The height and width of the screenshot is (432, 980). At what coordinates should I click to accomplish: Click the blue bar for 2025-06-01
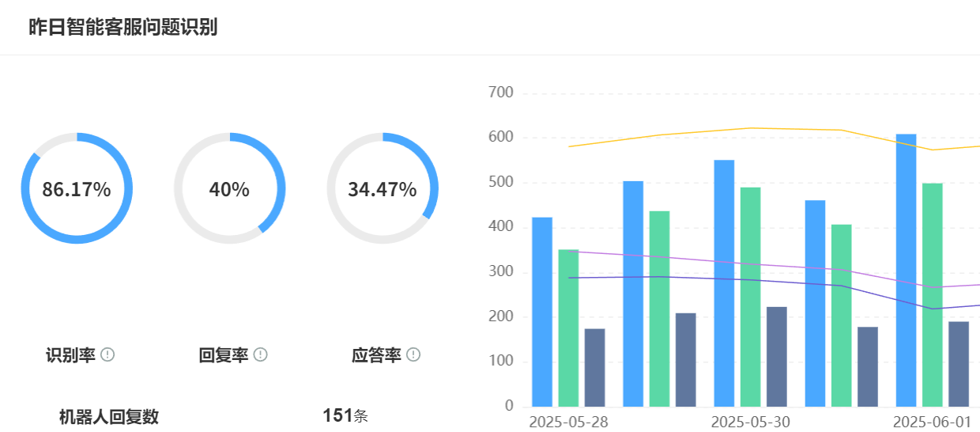pos(906,271)
